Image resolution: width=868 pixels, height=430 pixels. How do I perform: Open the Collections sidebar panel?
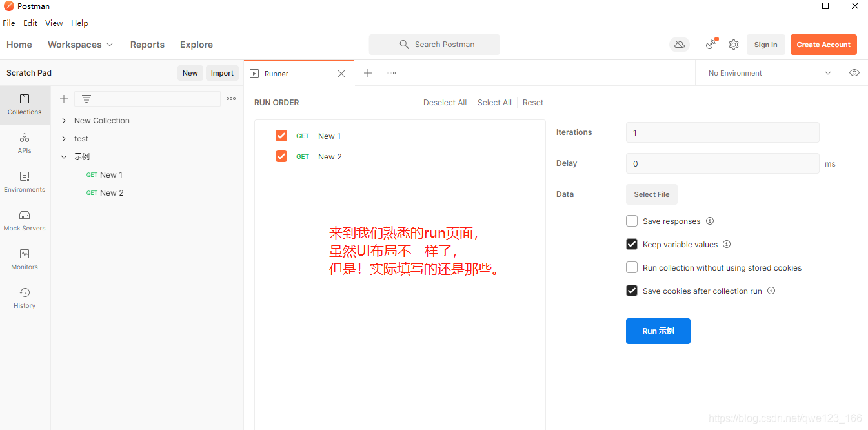pyautogui.click(x=25, y=105)
